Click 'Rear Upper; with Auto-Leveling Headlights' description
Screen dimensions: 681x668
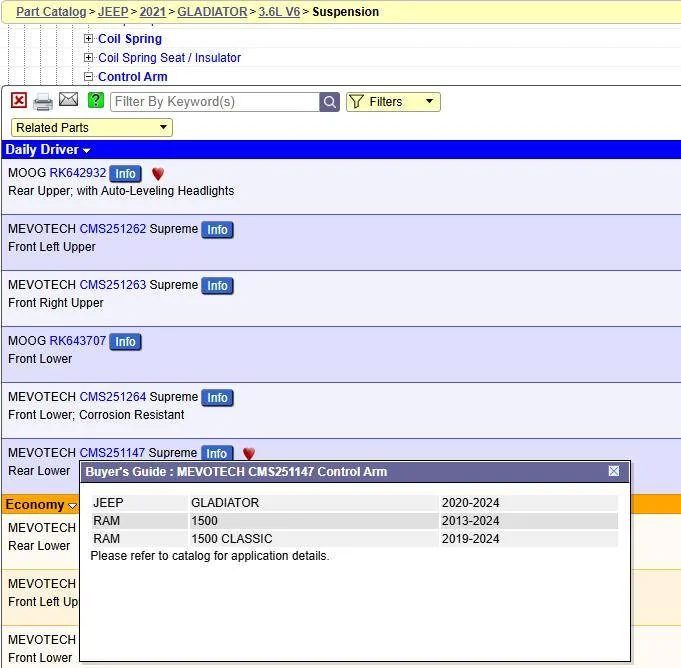121,191
